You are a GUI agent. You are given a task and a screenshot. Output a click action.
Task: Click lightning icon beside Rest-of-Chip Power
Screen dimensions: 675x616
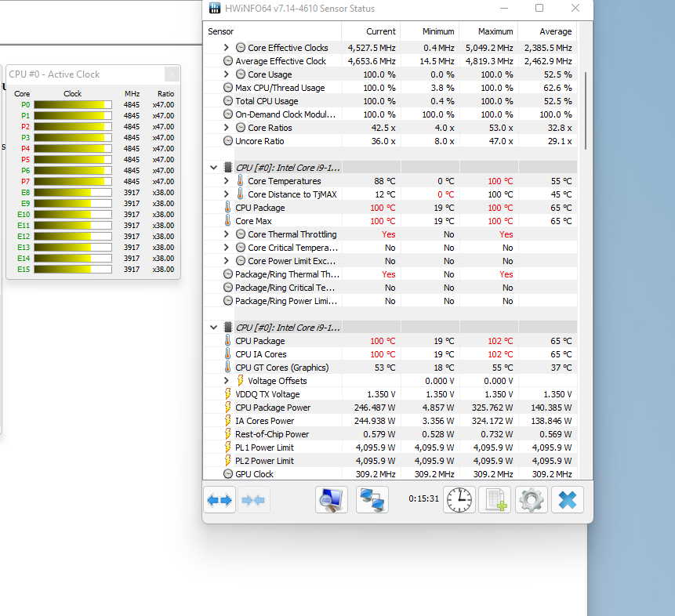point(227,434)
